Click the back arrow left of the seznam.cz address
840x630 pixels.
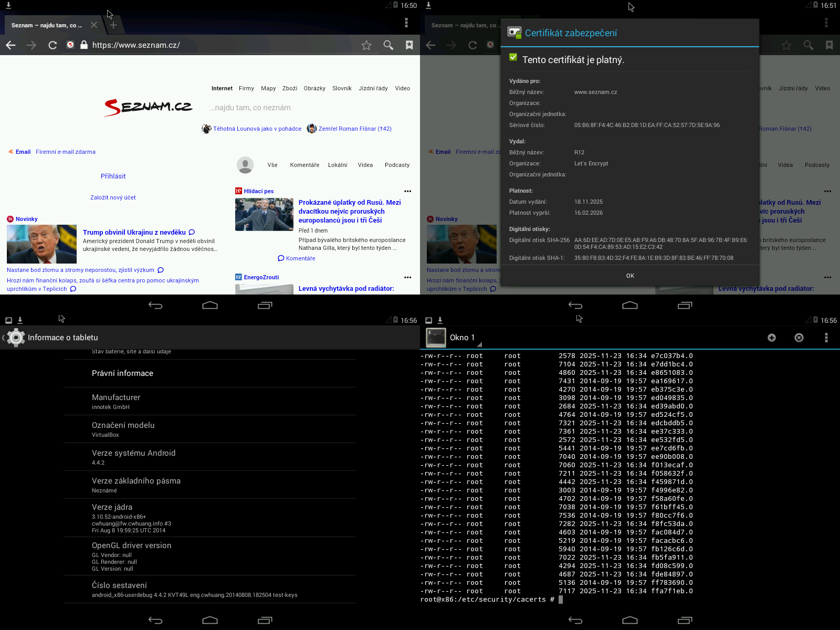point(10,45)
